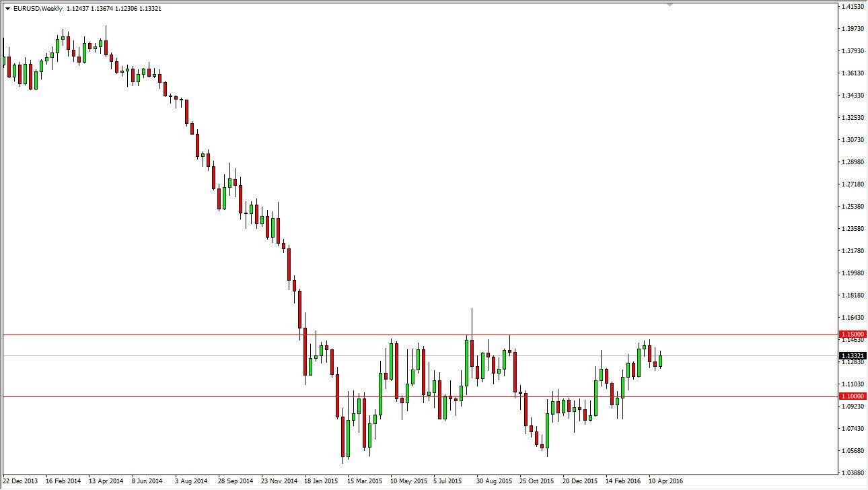
Task: Click the 14 Feb 2016 date label
Action: (622, 482)
